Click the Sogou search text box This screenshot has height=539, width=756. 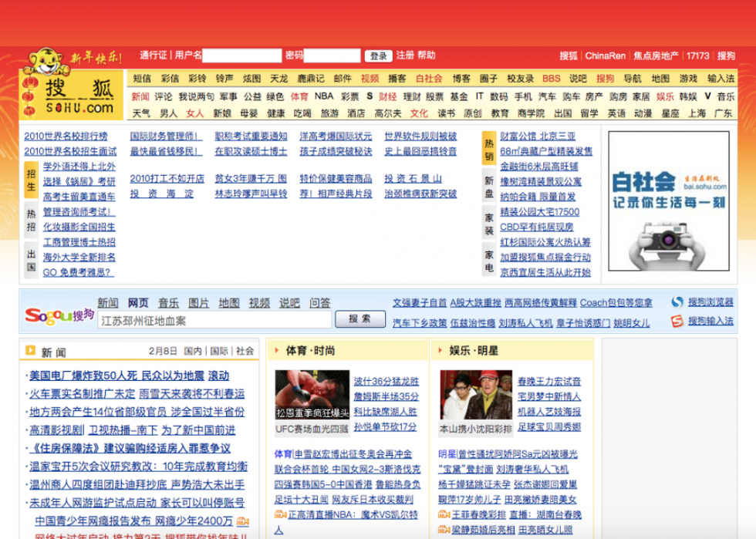click(x=214, y=320)
